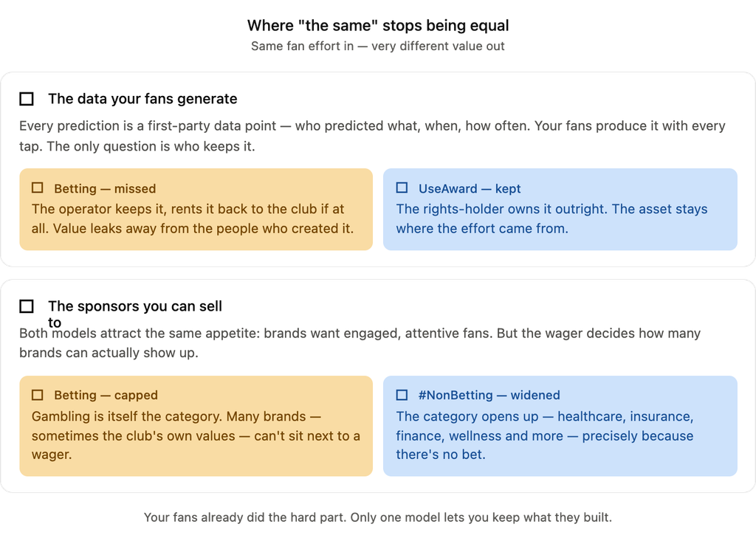756x541 pixels.
Task: Click the subtitle 'Same fan effort in'
Action: pyautogui.click(x=302, y=46)
